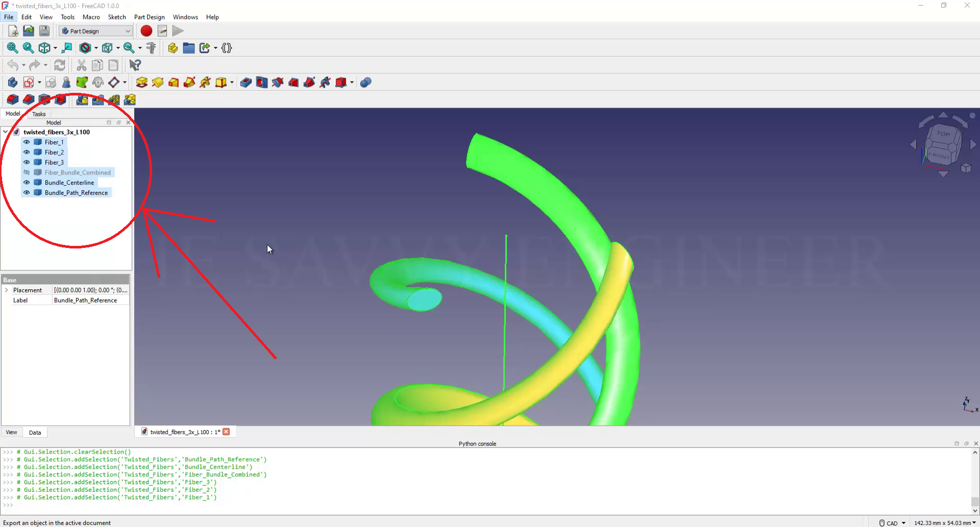The image size is (980, 527).
Task: Open the Part Design workbench dropdown
Action: (x=95, y=31)
